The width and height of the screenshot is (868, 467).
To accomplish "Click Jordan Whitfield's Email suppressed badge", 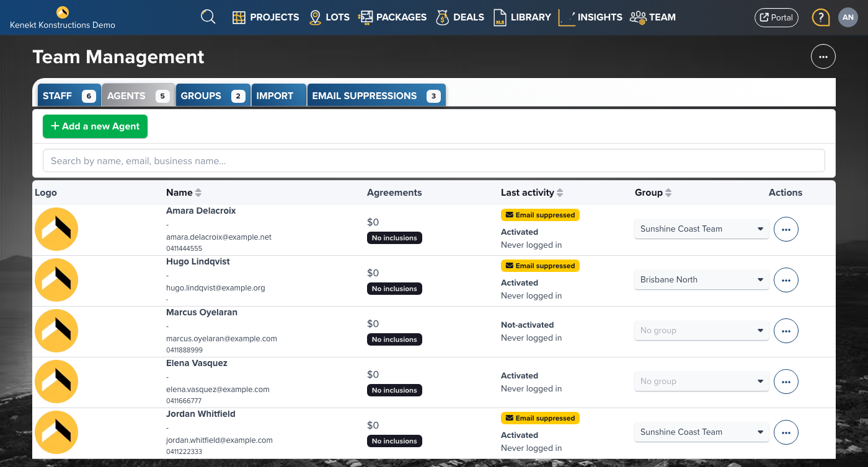I will click(540, 418).
